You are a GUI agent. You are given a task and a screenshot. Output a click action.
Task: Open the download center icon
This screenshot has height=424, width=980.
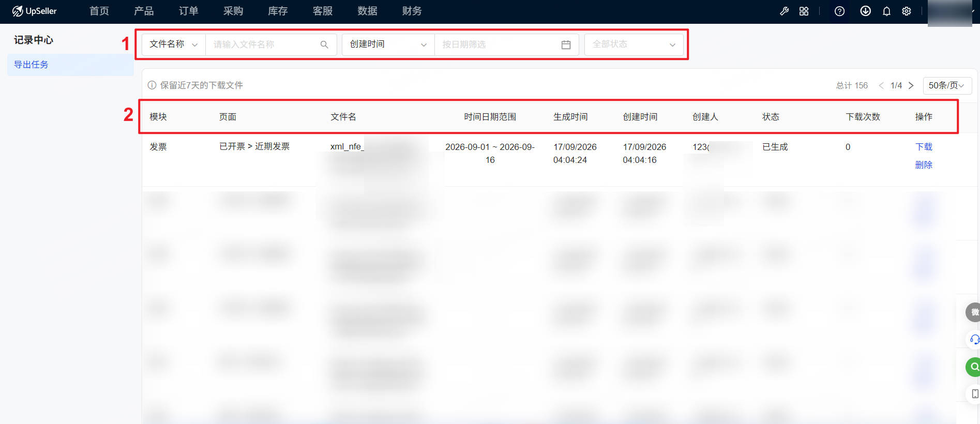click(865, 11)
